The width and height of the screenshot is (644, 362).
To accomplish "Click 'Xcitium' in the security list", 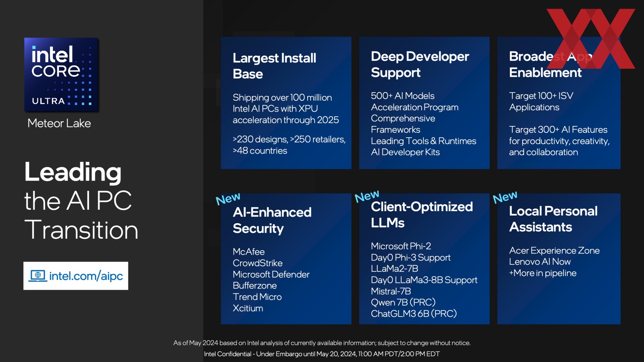I will pos(248,308).
